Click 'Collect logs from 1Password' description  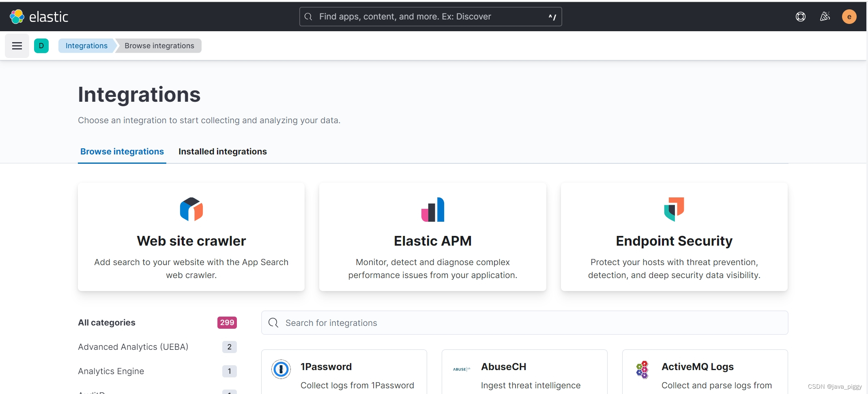tap(357, 385)
